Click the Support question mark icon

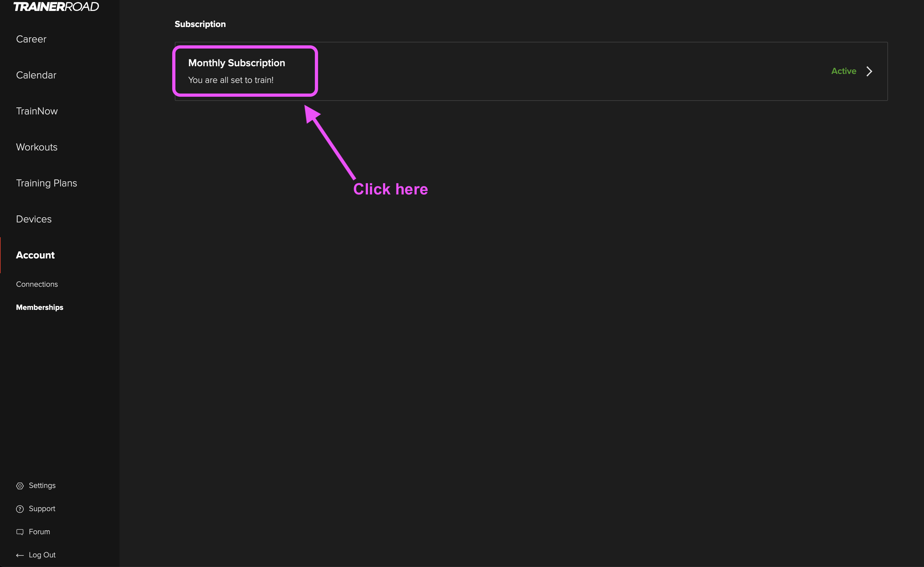click(x=20, y=509)
